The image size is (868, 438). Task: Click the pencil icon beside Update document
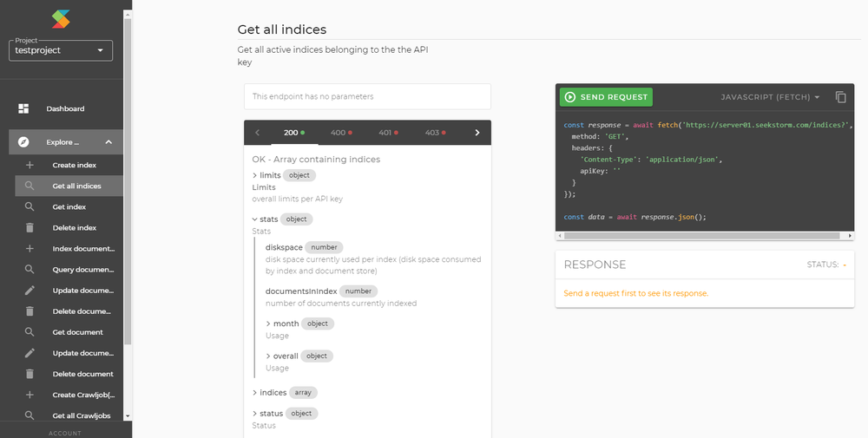pyautogui.click(x=30, y=291)
